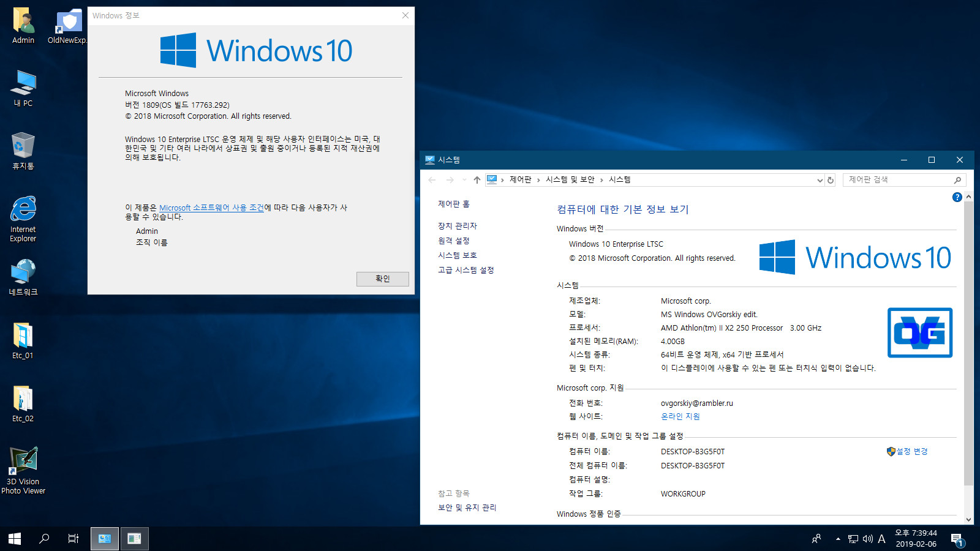Refresh the System window
Screen dimensions: 980x551
click(x=831, y=180)
